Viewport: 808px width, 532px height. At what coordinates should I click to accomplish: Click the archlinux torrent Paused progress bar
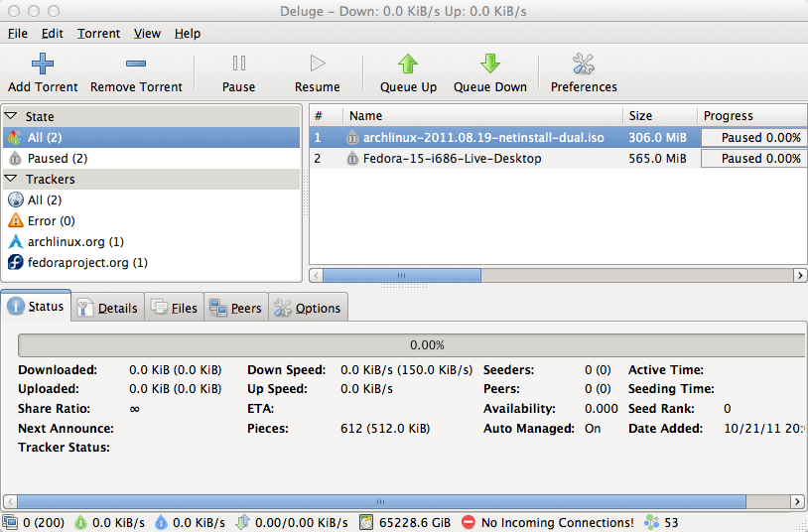point(753,138)
